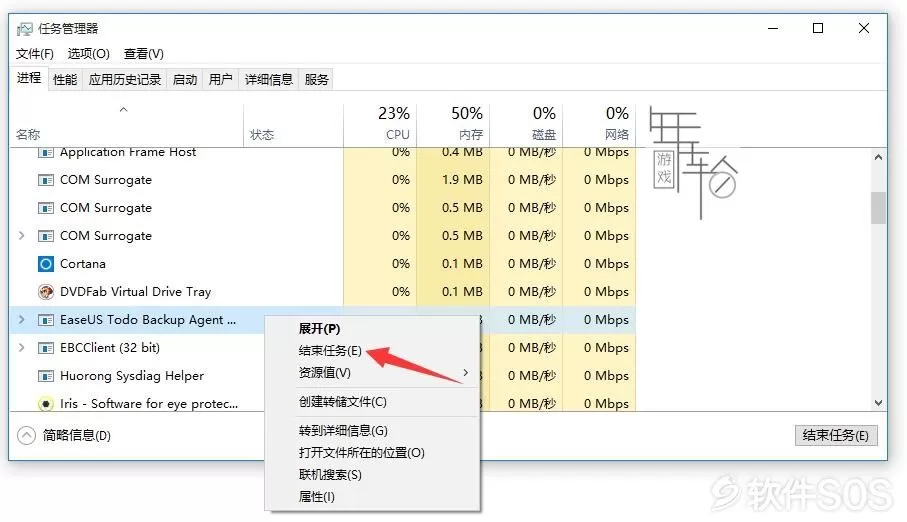Click the 简略信息(D) link
The image size is (907, 522).
point(76,435)
